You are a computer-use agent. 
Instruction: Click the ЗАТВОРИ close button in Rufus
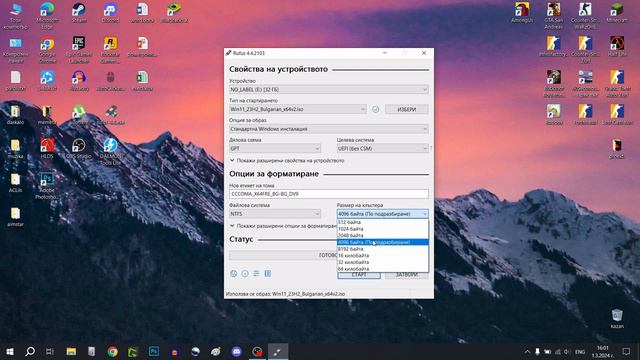(407, 276)
